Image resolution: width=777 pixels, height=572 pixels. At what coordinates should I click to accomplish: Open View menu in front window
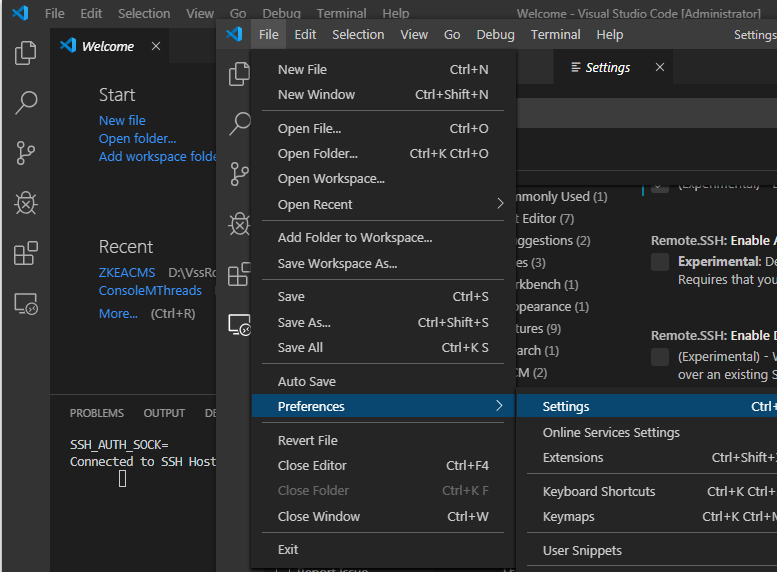tap(414, 35)
